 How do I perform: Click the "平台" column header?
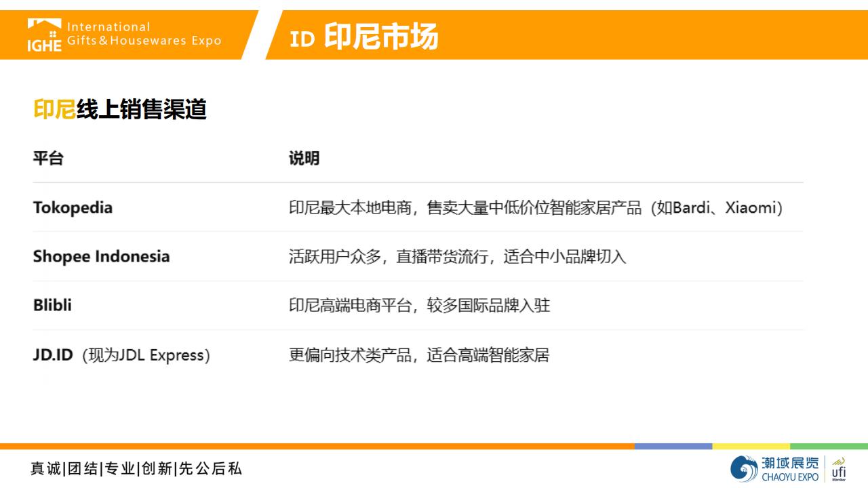48,159
